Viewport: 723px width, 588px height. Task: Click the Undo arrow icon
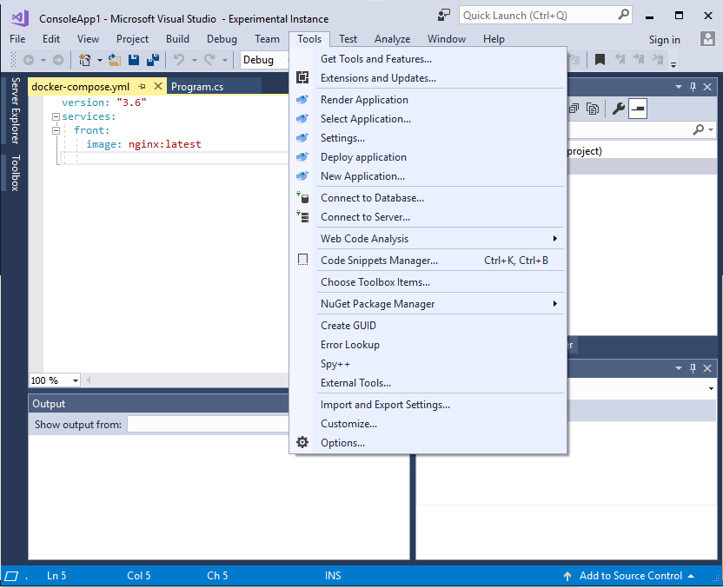tap(179, 60)
